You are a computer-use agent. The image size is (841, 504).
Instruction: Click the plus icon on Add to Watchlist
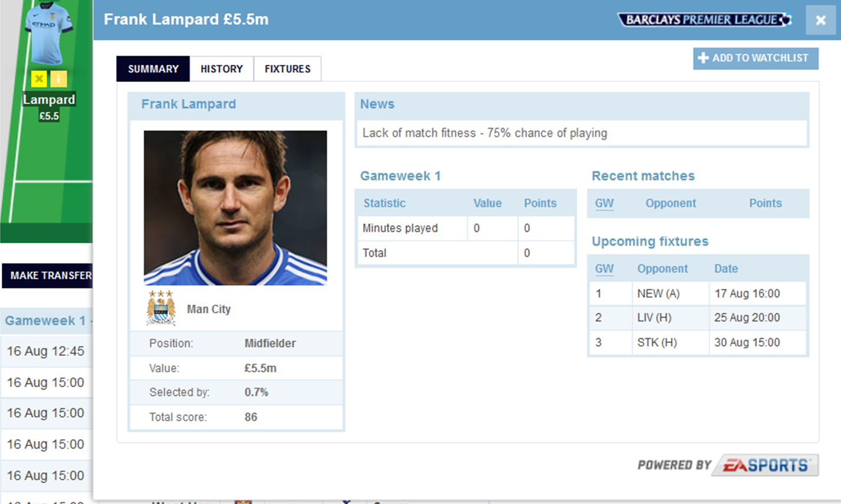pyautogui.click(x=703, y=58)
